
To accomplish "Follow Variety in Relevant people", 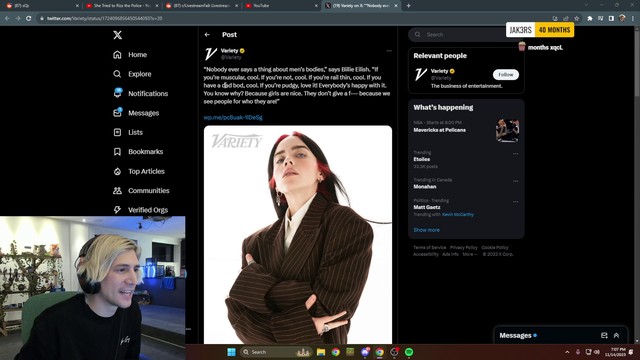I will 506,75.
